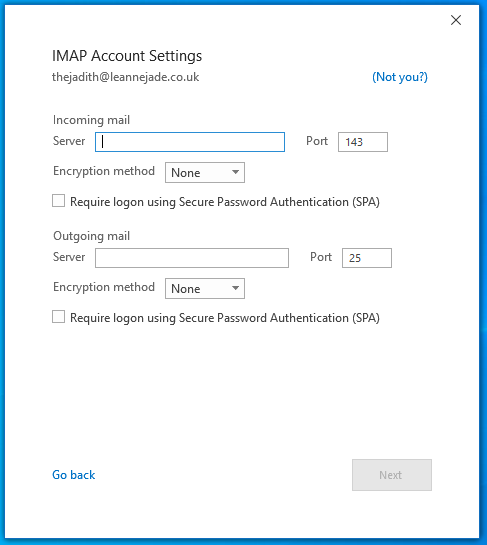
Task: Click incoming "Require logon using Secure Password Authentication" label
Action: (x=225, y=202)
